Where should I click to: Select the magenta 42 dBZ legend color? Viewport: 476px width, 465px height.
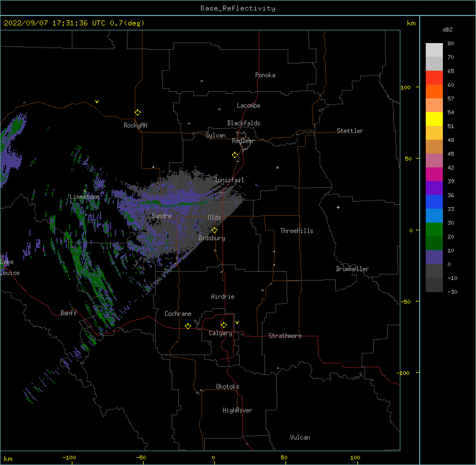tap(434, 174)
